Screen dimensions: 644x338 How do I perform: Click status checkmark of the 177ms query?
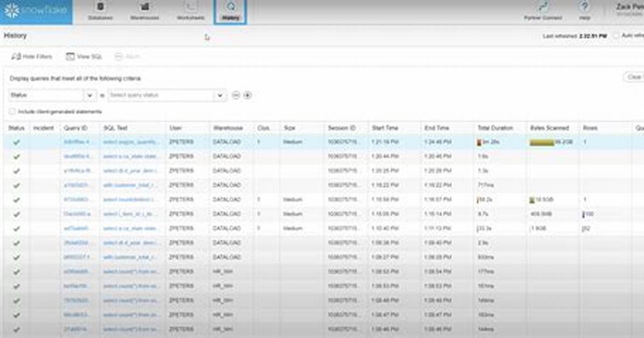pos(17,271)
